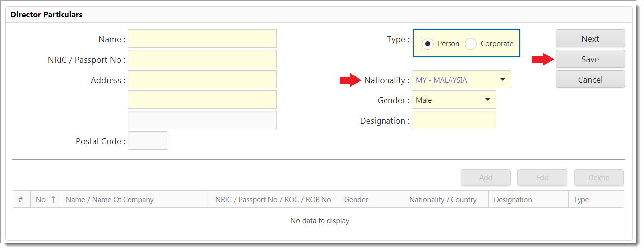644x251 pixels.
Task: Click the second Address line field
Action: 202,100
